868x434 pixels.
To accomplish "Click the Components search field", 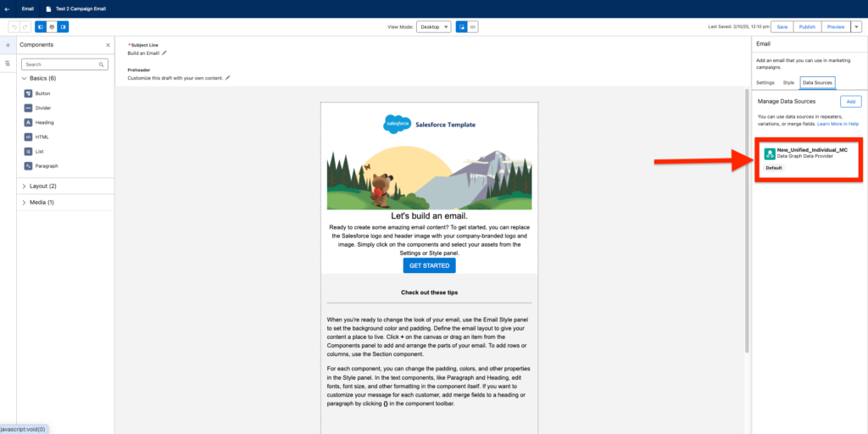I will pyautogui.click(x=64, y=64).
